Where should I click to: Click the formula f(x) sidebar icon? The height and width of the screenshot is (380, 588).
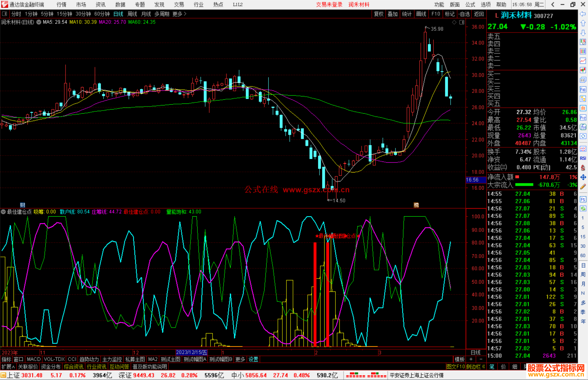pyautogui.click(x=583, y=127)
